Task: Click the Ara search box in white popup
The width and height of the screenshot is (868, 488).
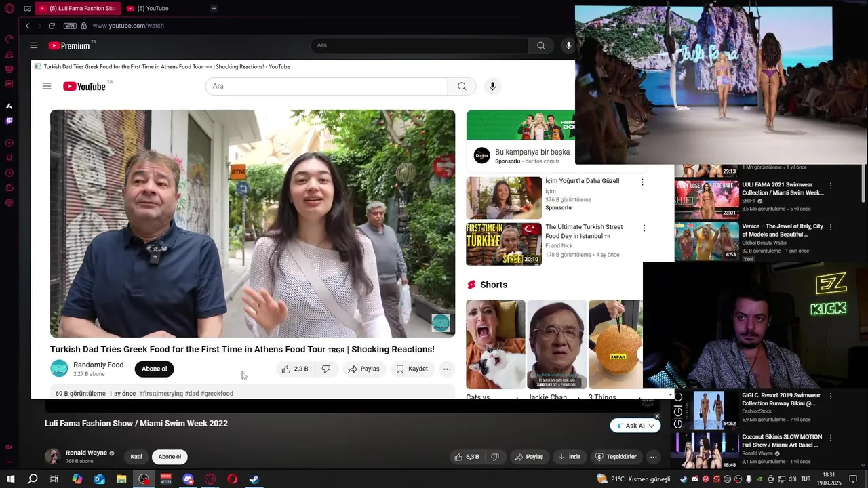Action: [x=326, y=86]
